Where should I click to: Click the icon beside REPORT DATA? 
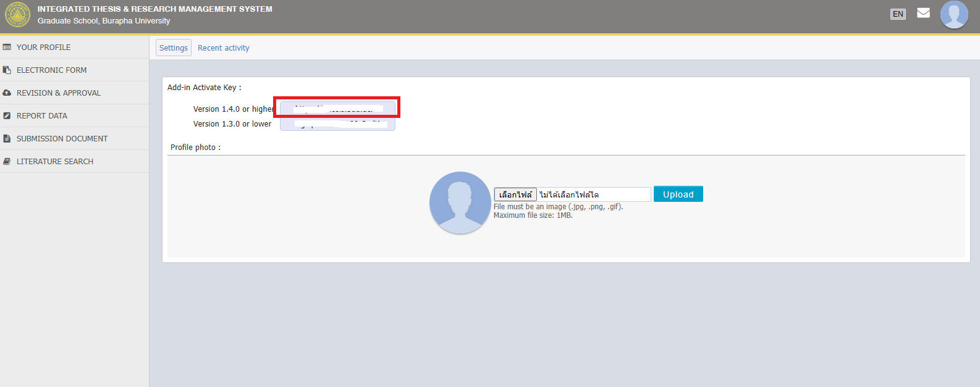click(x=7, y=116)
